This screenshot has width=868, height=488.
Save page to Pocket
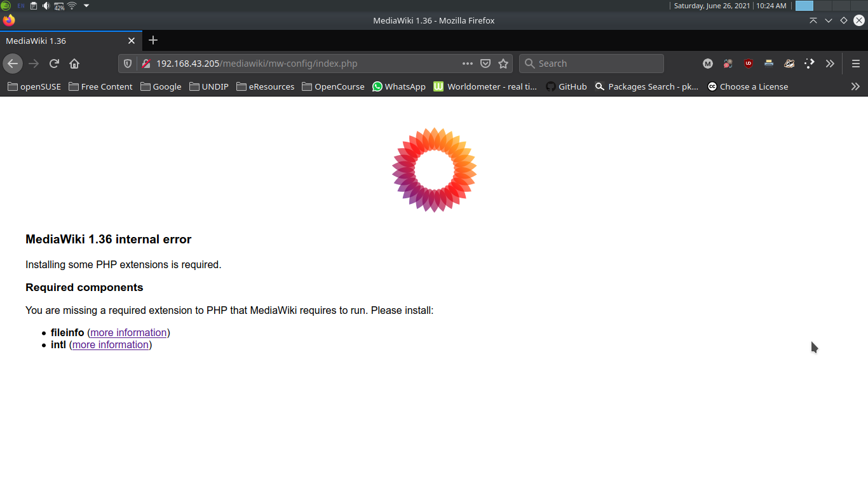point(485,64)
